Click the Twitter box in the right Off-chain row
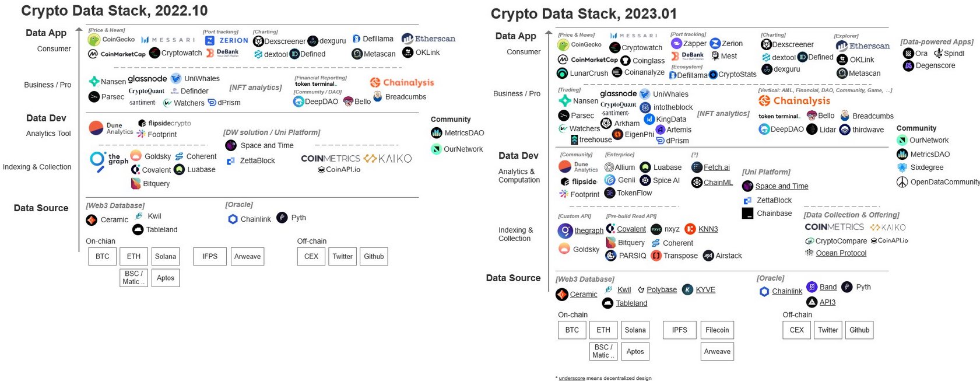Image resolution: width=980 pixels, height=381 pixels. pos(828,330)
